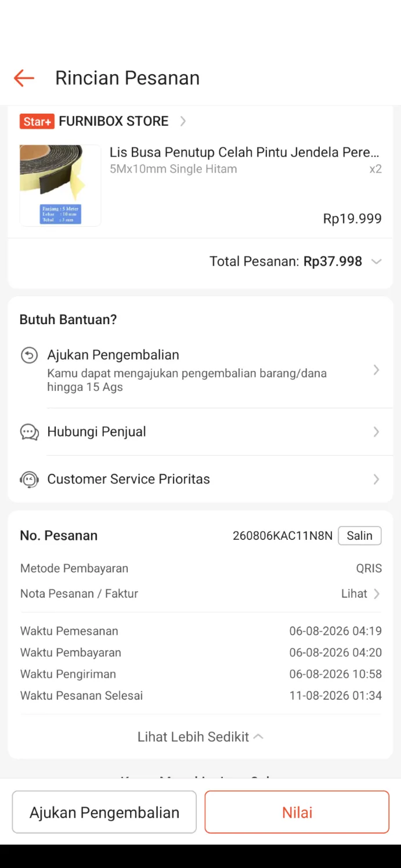This screenshot has width=401, height=868.
Task: Tap the orange back arrow icon
Action: click(24, 78)
